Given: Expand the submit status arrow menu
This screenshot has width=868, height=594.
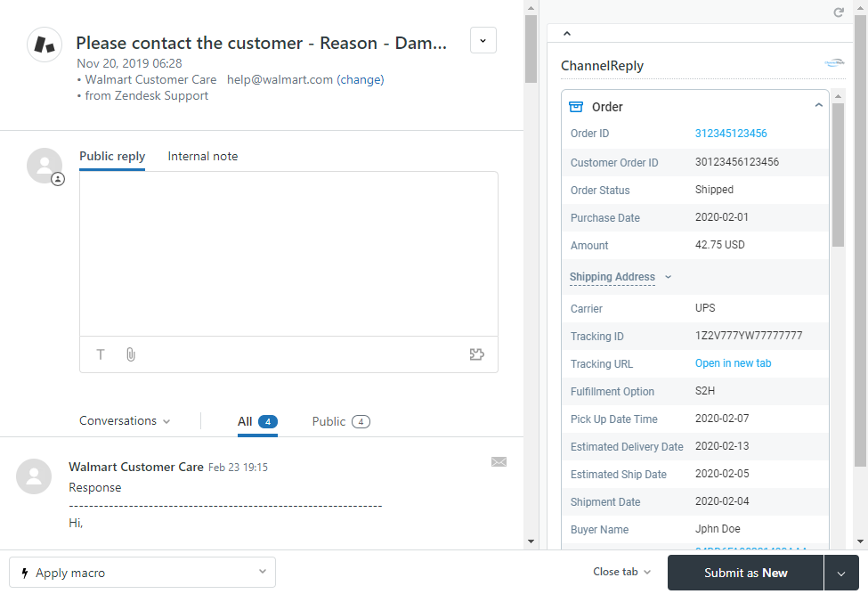Looking at the screenshot, I should (x=841, y=573).
